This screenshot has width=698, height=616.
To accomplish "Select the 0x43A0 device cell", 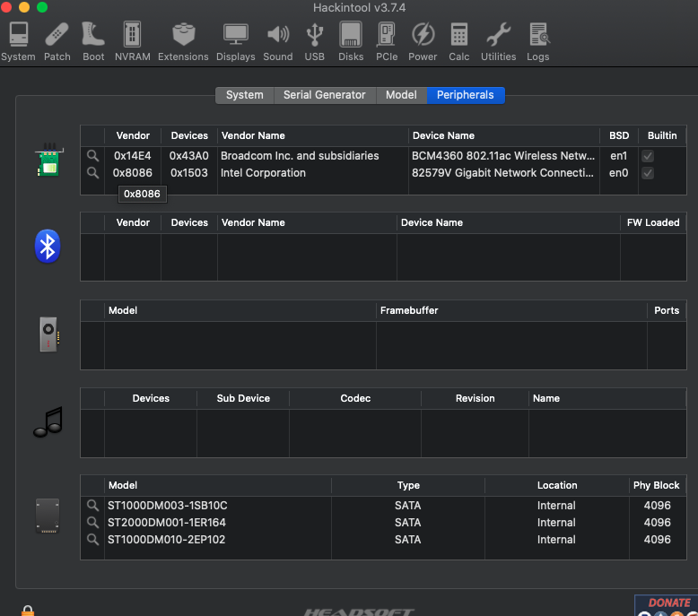I will [188, 156].
